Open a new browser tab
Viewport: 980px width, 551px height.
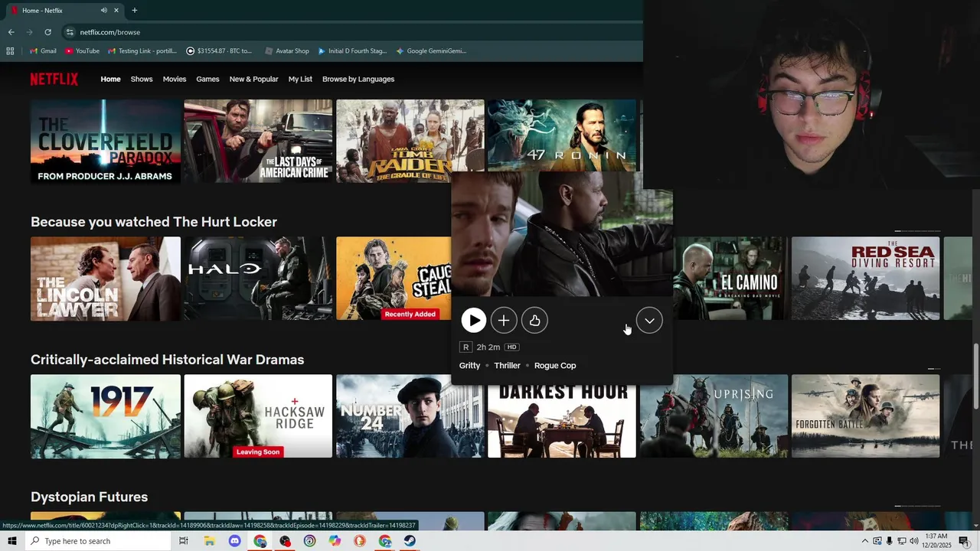[x=135, y=10]
